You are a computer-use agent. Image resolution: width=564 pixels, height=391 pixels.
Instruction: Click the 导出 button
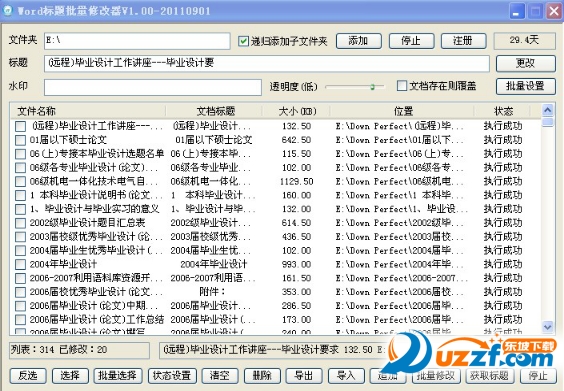304,376
